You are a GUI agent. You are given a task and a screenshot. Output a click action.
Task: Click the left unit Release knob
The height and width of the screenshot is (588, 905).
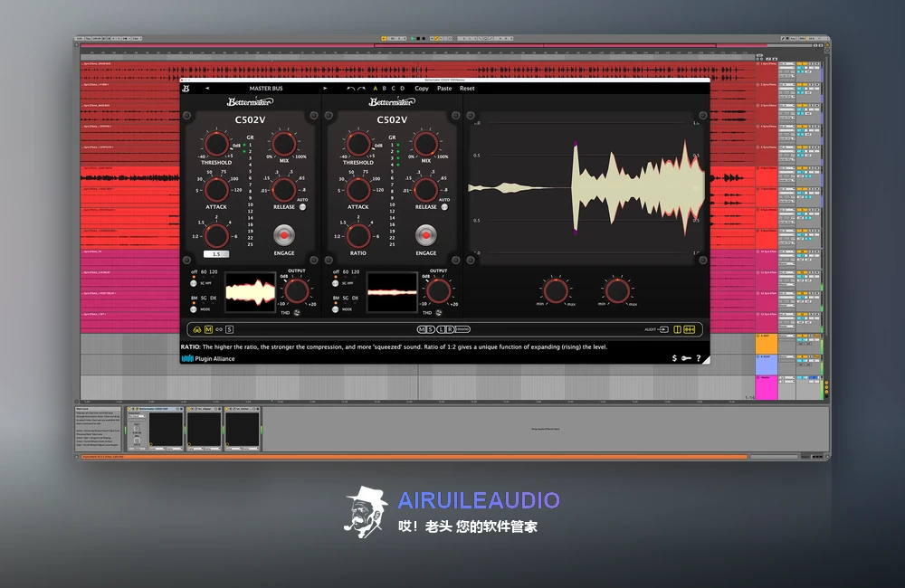(x=284, y=189)
